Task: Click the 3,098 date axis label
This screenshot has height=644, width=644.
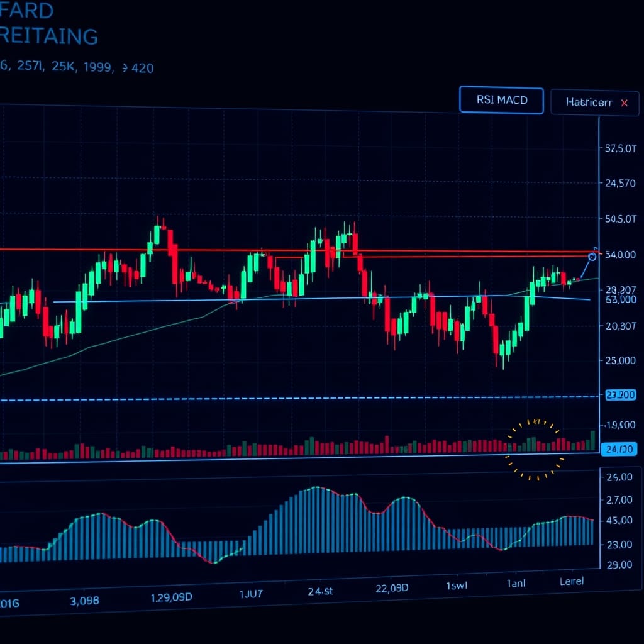Action: 85,601
